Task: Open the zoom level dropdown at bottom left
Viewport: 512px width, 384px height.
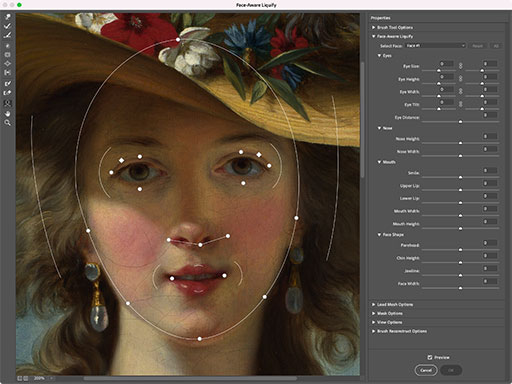Action: 52,378
